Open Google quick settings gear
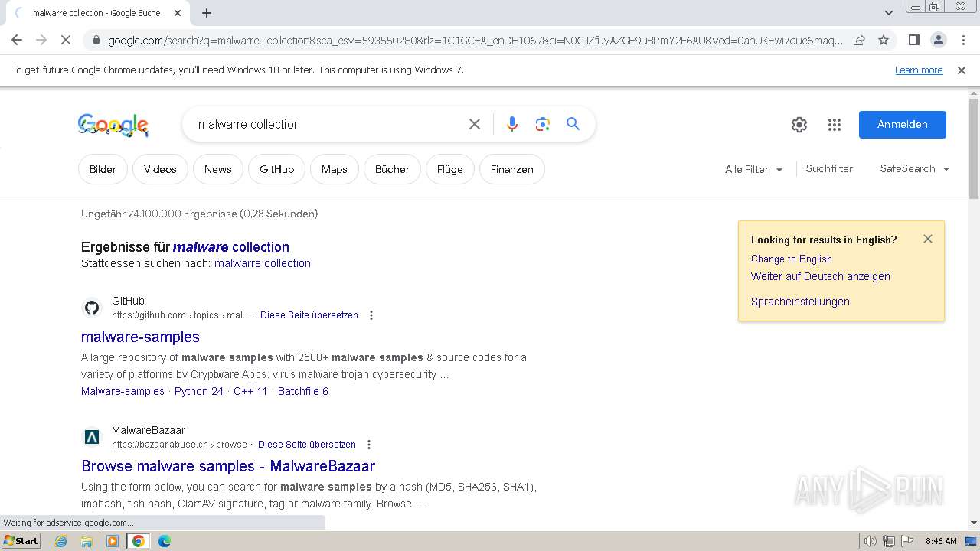The height and width of the screenshot is (551, 980). pyautogui.click(x=799, y=125)
